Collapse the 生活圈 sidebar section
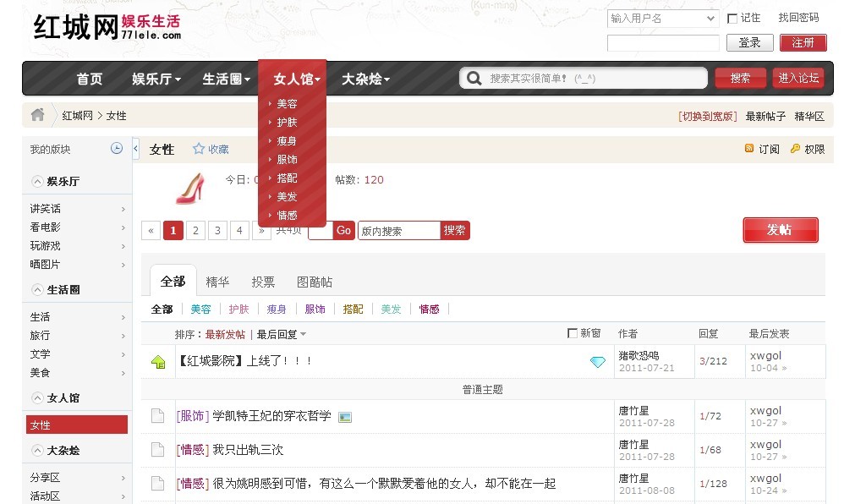This screenshot has height=504, width=855. tap(37, 290)
